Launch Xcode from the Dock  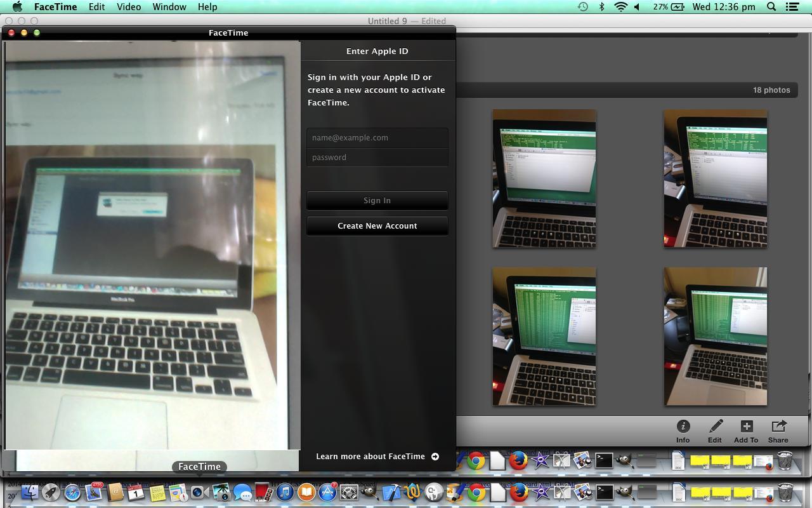pos(391,493)
